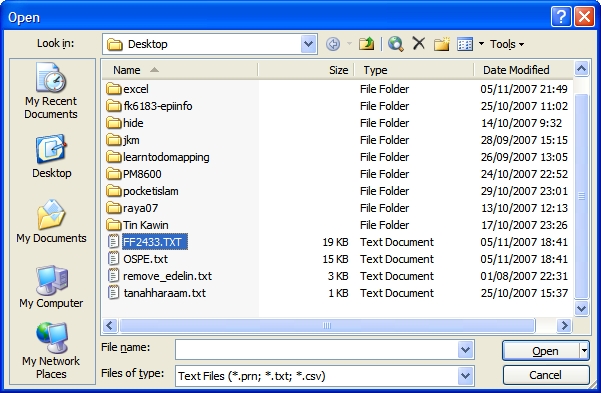Image resolution: width=601 pixels, height=393 pixels.
Task: Click the vertical scrollbar down arrow
Action: coord(581,308)
